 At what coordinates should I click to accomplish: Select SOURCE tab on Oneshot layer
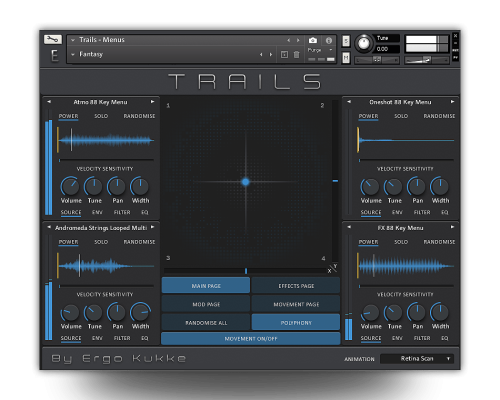click(371, 212)
